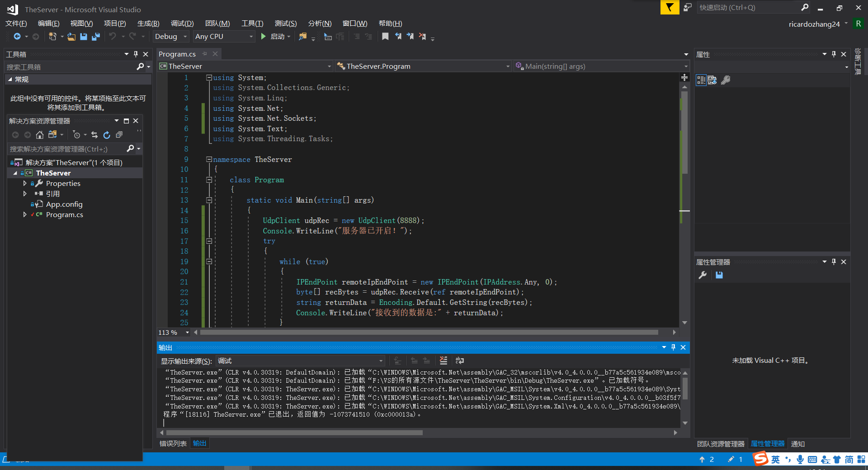Pin the Toolbox panel with the pushpin
This screenshot has height=470, width=868.
(136, 54)
